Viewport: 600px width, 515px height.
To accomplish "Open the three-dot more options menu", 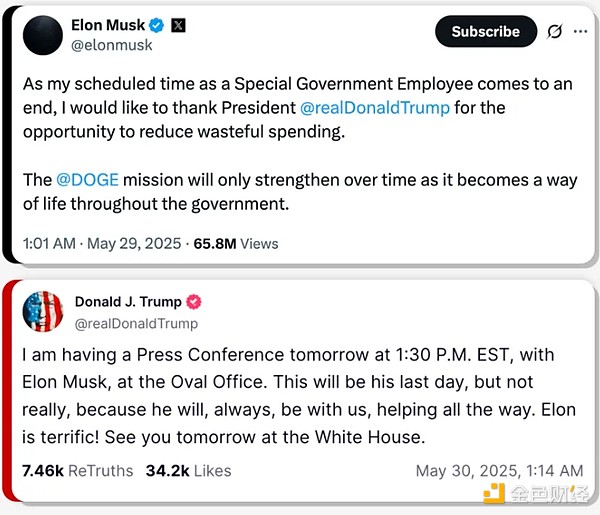I will point(581,32).
